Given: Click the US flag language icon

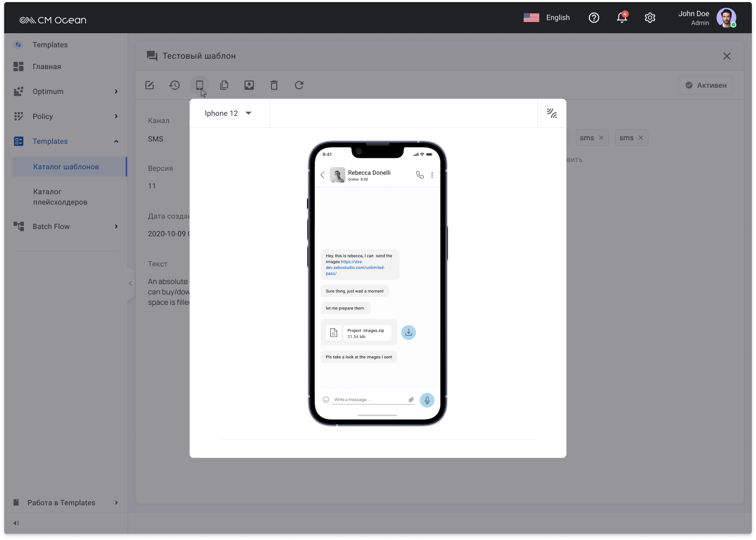Looking at the screenshot, I should coord(531,18).
